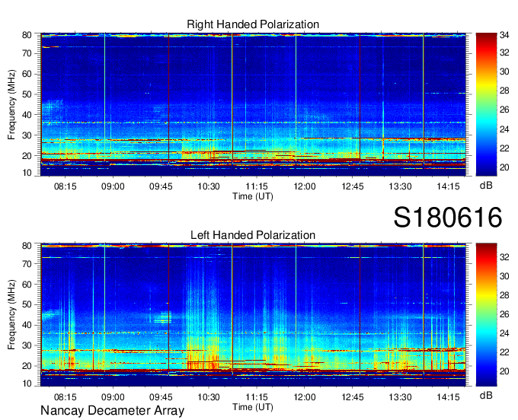
Task: Click the 40 MHz tick on bottom plot
Action: pyautogui.click(x=27, y=325)
